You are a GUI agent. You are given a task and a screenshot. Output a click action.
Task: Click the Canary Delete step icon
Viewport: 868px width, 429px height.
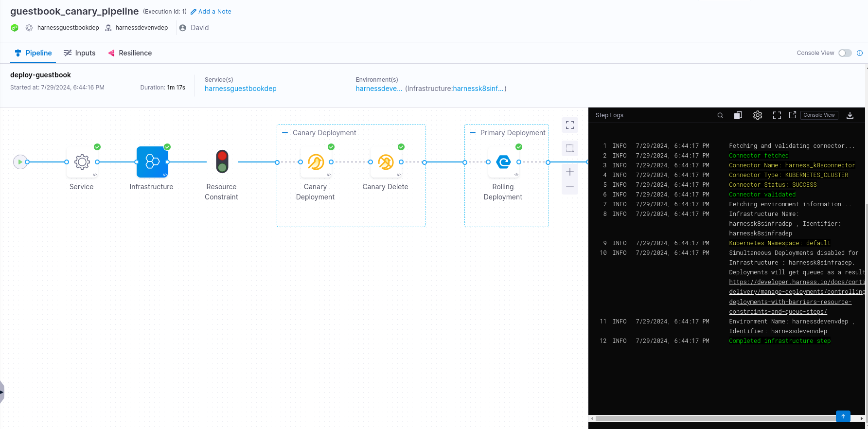tap(386, 162)
